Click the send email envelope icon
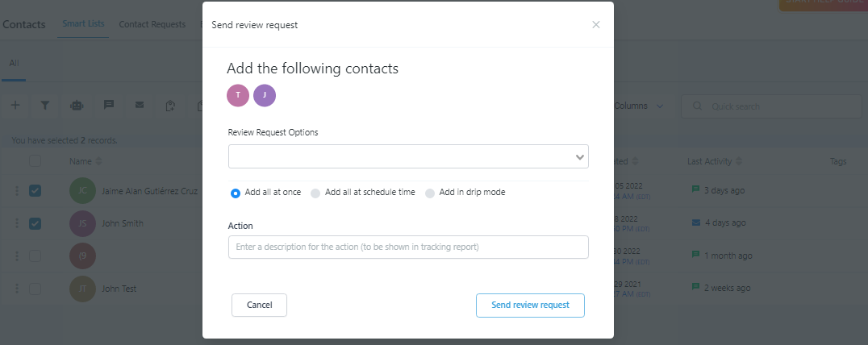This screenshot has height=345, width=868. tap(140, 105)
